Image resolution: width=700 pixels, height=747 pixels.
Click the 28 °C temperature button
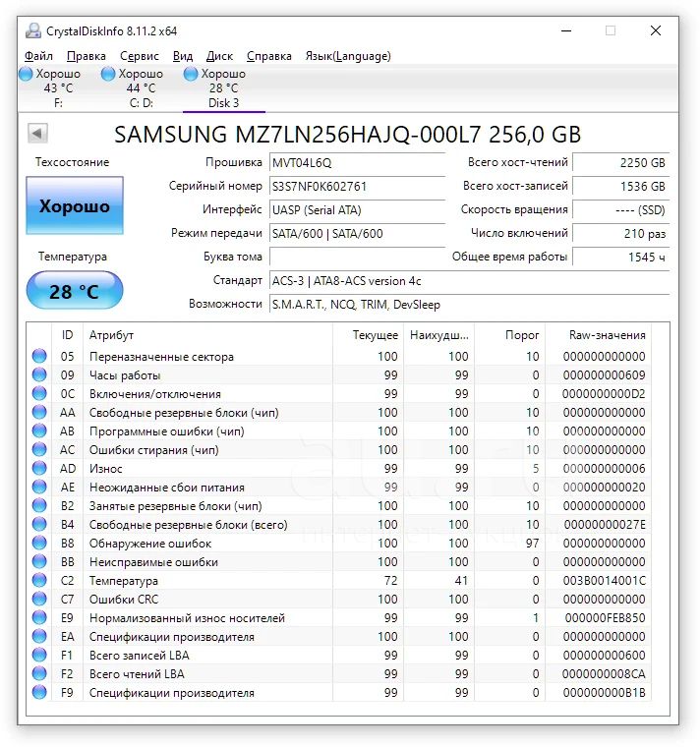(x=75, y=290)
